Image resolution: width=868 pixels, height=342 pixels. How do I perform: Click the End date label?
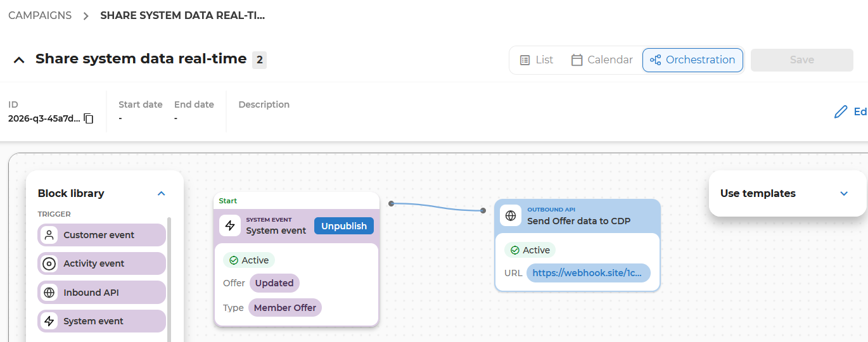(194, 104)
